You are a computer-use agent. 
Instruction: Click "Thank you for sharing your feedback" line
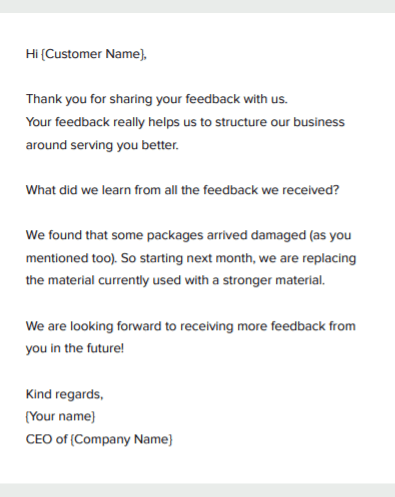157,99
